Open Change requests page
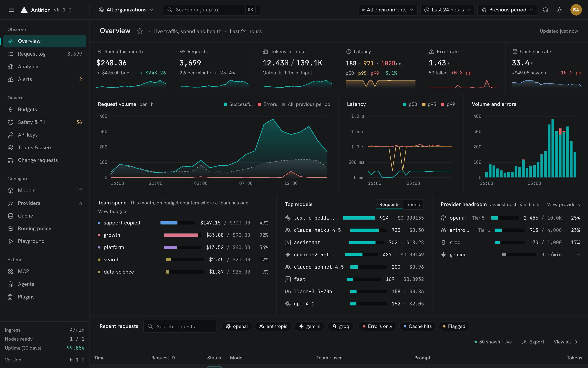Screen dimensions: 588x368 click(x=45, y=160)
